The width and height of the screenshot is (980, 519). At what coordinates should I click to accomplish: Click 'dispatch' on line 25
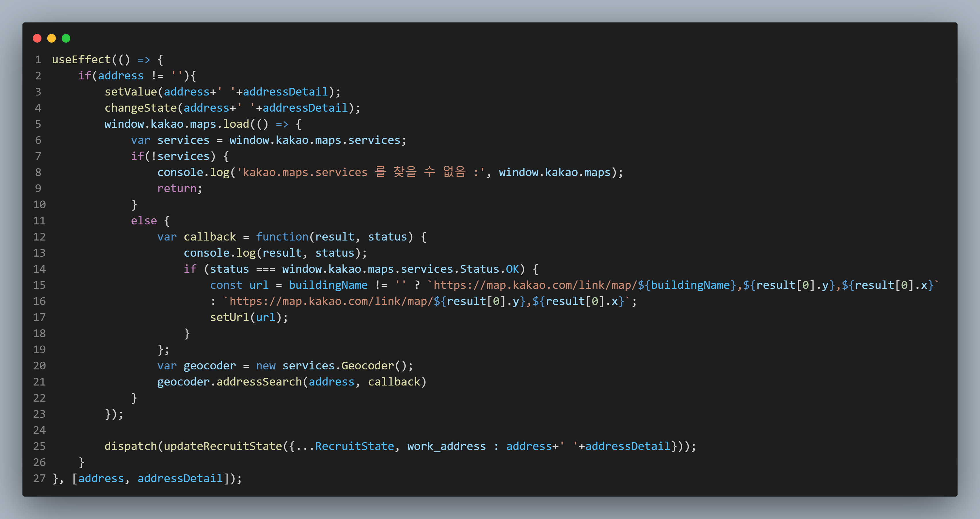(x=131, y=447)
